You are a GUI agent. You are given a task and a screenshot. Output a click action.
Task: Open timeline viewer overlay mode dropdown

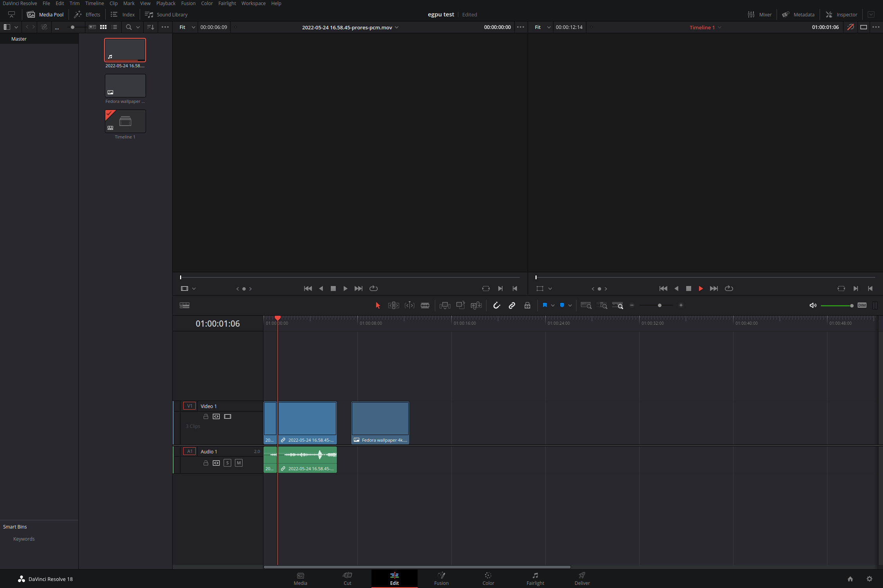(x=550, y=289)
